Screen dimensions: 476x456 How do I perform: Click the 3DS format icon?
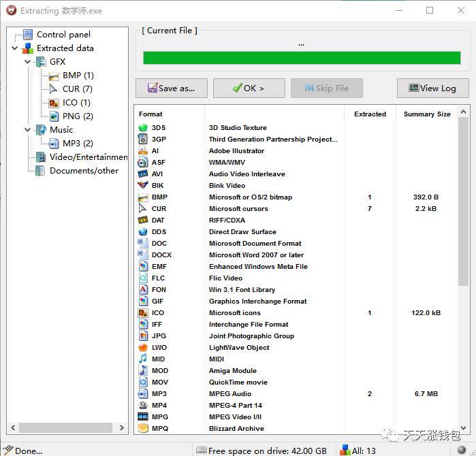coord(143,128)
